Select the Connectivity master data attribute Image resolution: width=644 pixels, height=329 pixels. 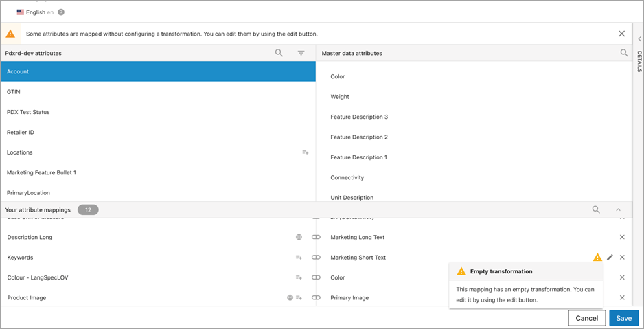pyautogui.click(x=347, y=177)
